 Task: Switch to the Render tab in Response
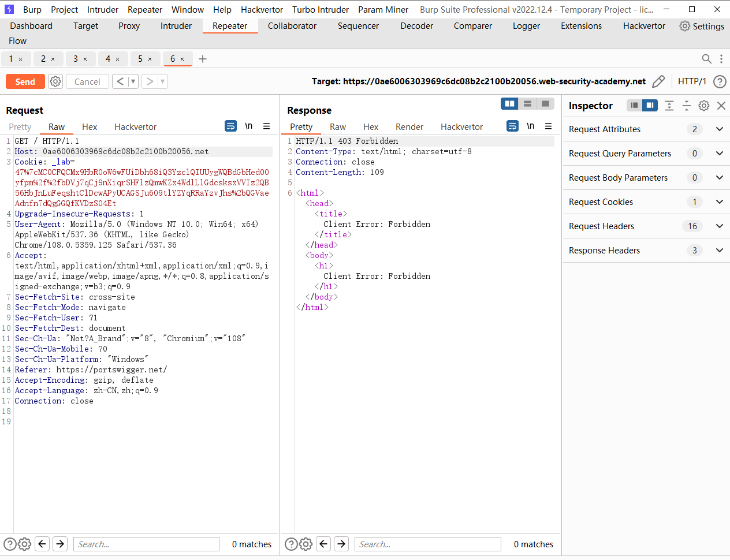[x=409, y=126]
